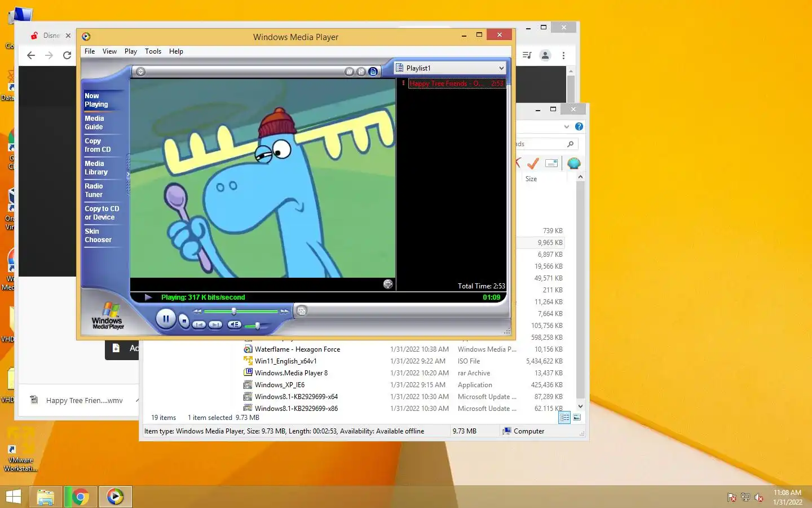Open the Media Guide tab
The height and width of the screenshot is (508, 812).
tap(104, 122)
